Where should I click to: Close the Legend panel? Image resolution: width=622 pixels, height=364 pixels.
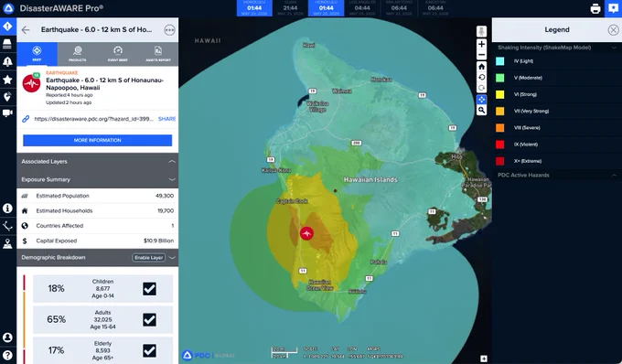tap(613, 30)
